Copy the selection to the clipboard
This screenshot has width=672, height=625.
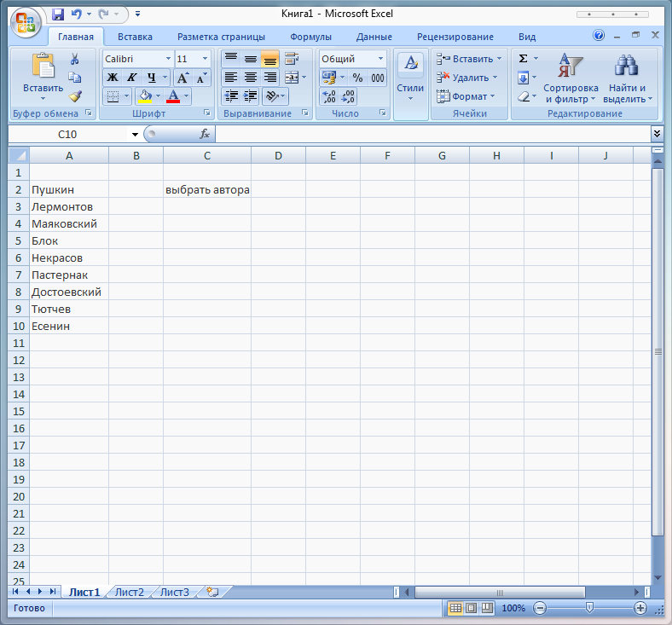coord(74,78)
